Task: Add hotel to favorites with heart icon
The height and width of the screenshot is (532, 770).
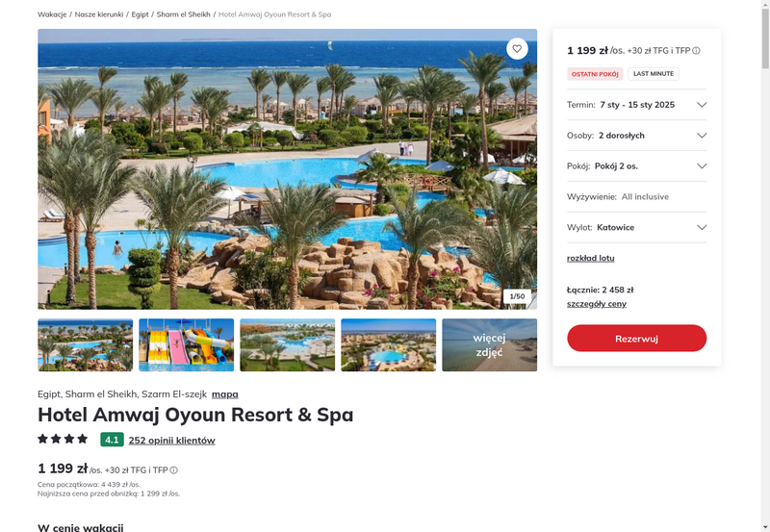Action: coord(517,49)
